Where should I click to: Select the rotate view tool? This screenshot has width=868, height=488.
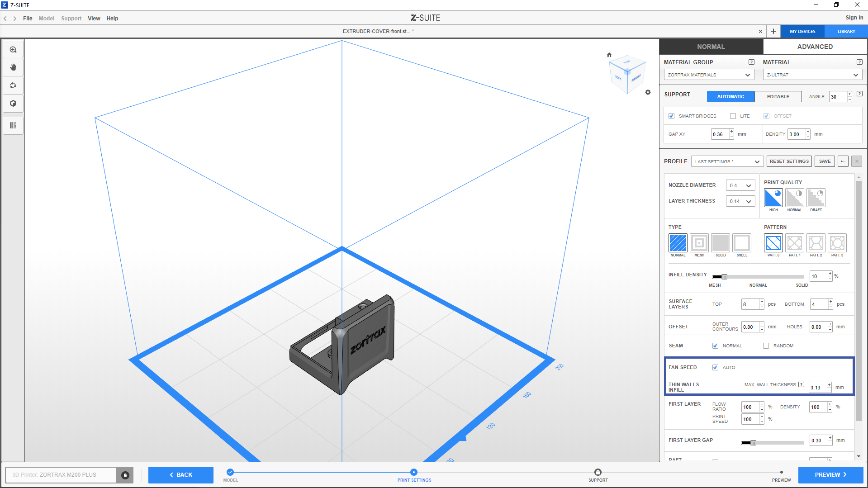(13, 85)
